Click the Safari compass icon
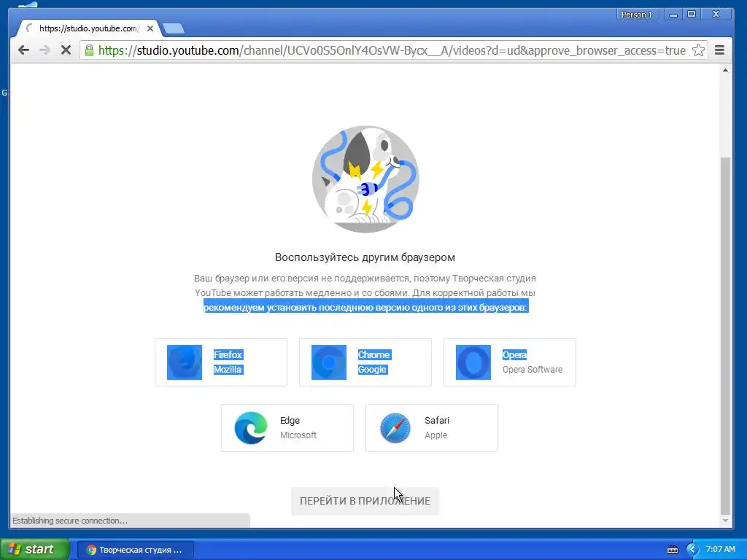The image size is (747, 560). pos(395,428)
